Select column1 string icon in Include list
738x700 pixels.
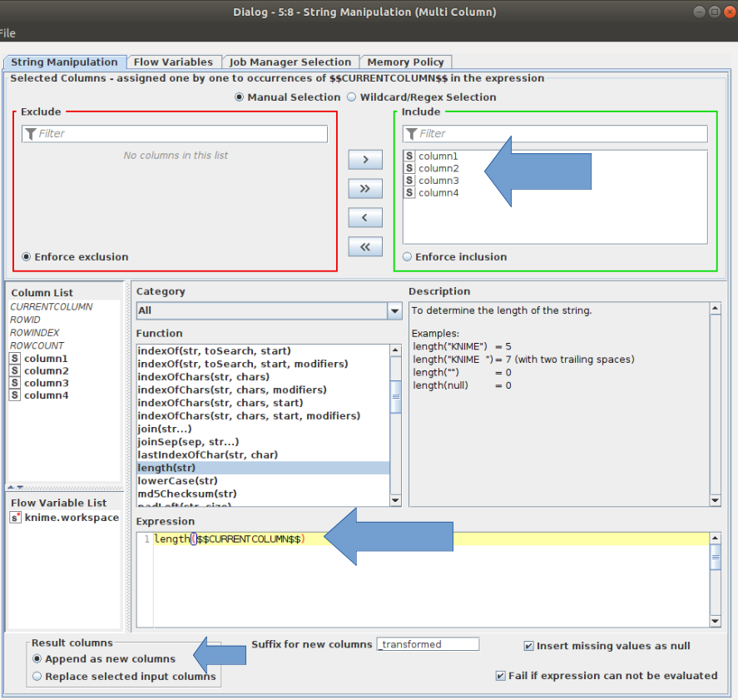point(409,156)
